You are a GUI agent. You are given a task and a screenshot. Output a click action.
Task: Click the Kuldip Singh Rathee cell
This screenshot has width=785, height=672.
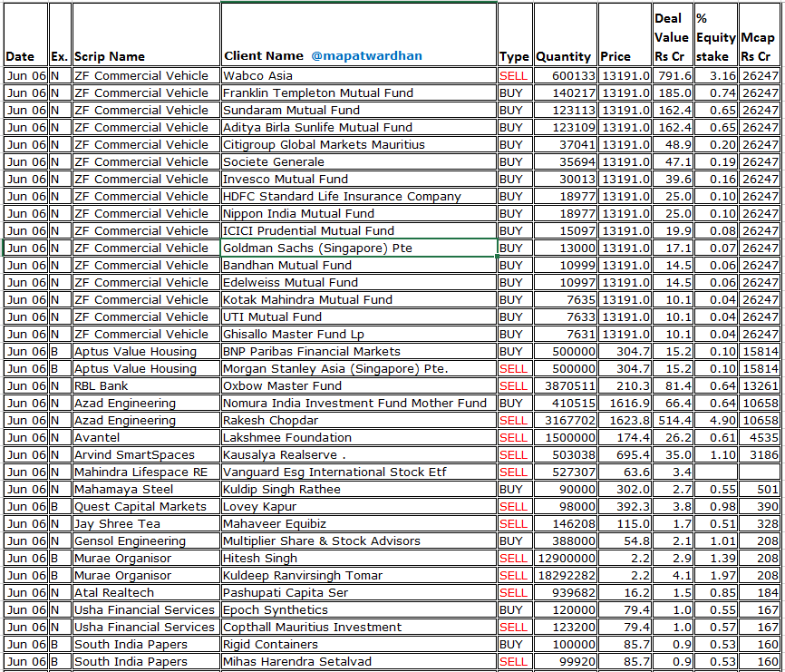[x=358, y=489]
